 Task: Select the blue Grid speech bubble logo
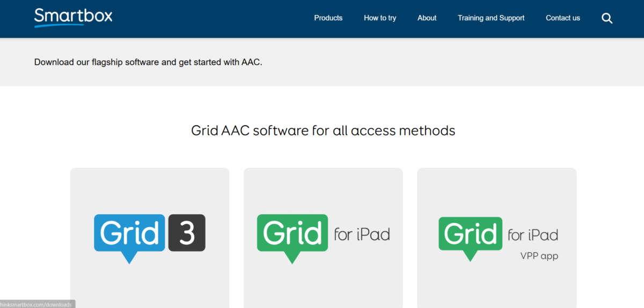click(x=129, y=238)
